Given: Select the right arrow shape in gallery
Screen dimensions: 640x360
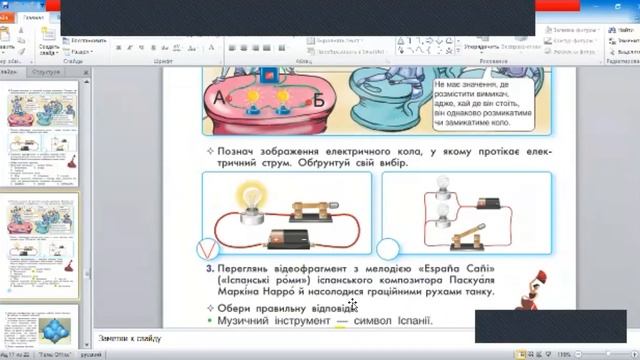Looking at the screenshot, I should (x=429, y=41).
